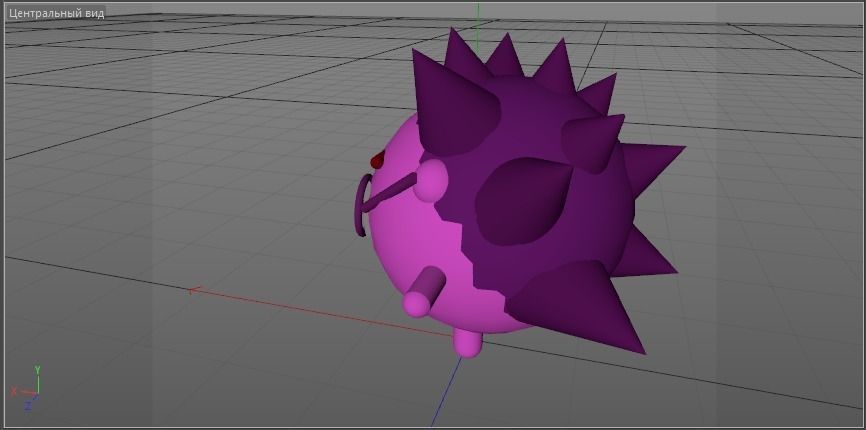Viewport: 866px width, 430px height.
Task: Select the pink ear sphere beside the glasses temple
Action: tap(431, 180)
